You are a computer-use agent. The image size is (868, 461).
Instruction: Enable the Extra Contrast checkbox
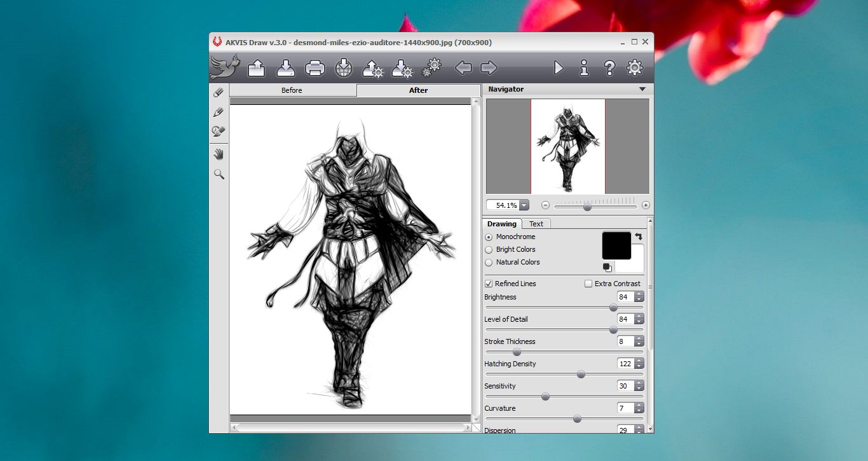pyautogui.click(x=588, y=284)
